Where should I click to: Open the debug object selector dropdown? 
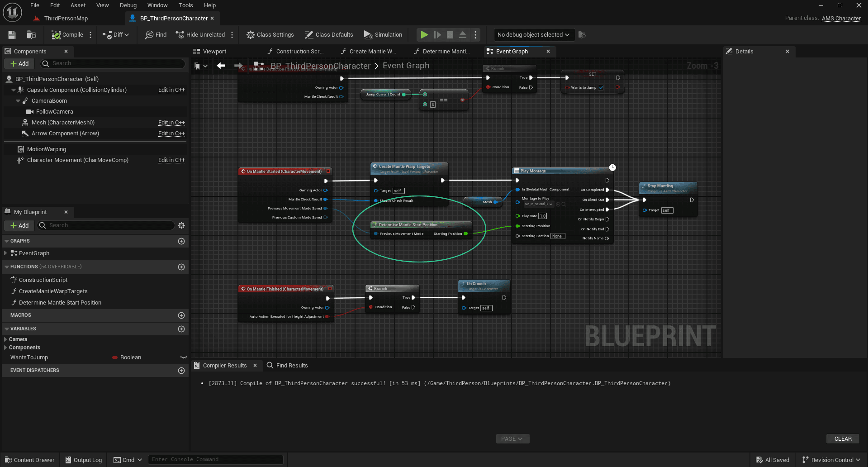534,35
